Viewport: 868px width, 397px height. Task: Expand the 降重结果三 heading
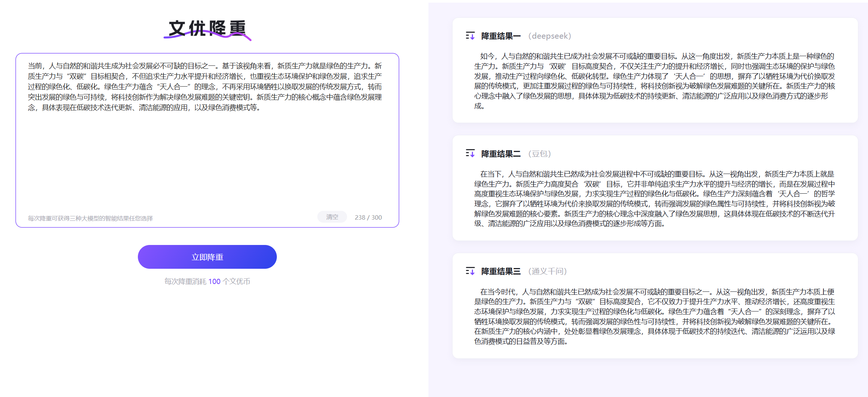pos(501,271)
